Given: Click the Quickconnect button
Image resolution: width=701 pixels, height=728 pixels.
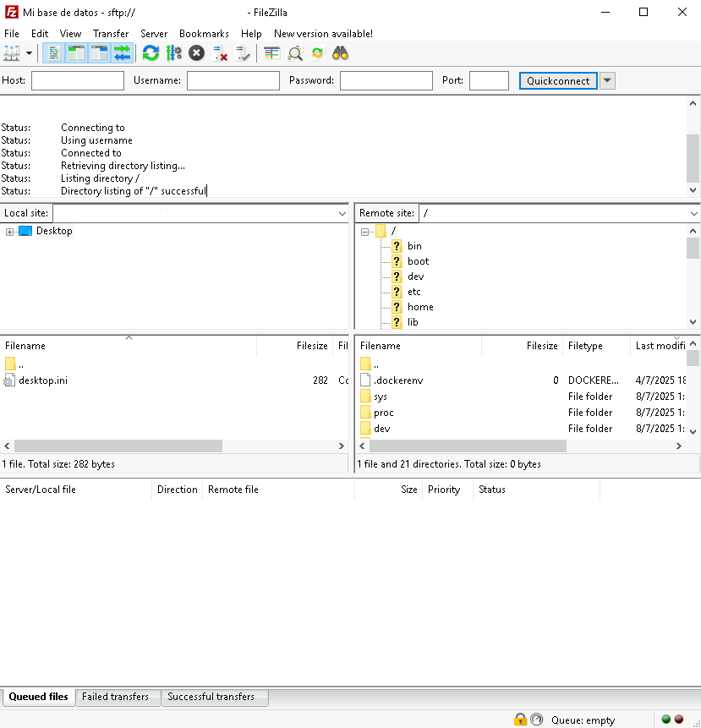Looking at the screenshot, I should pos(558,81).
